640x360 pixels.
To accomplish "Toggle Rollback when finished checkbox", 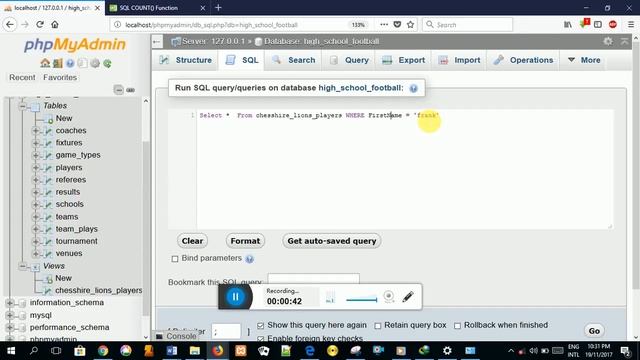I will click(457, 326).
